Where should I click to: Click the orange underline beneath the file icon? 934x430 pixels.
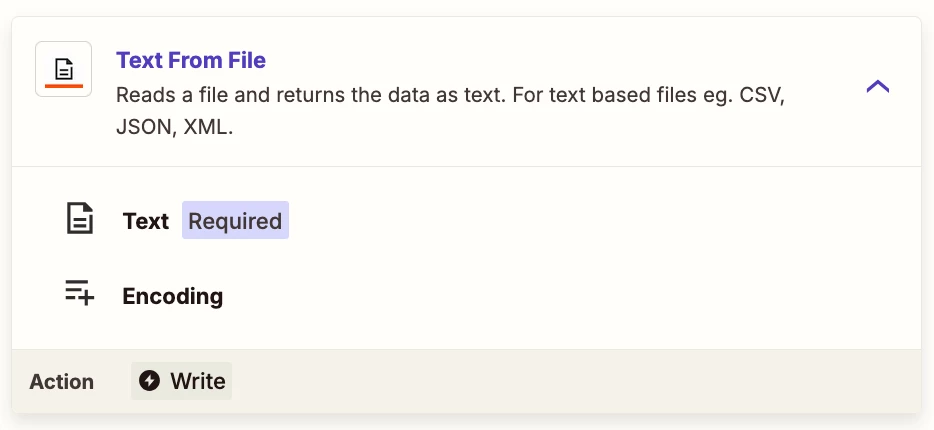point(64,86)
